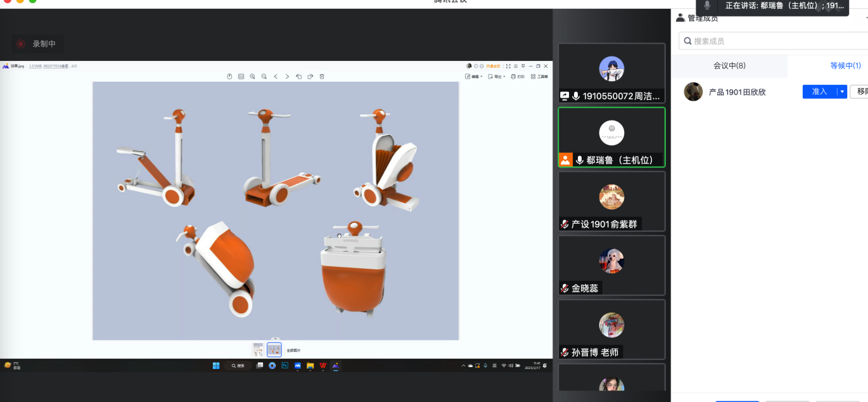Click the 全部图片 link below the image
The width and height of the screenshot is (868, 402).
tap(293, 350)
